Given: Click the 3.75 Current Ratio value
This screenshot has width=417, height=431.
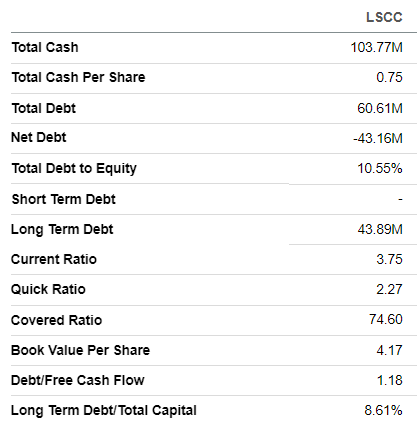Looking at the screenshot, I should [389, 259].
